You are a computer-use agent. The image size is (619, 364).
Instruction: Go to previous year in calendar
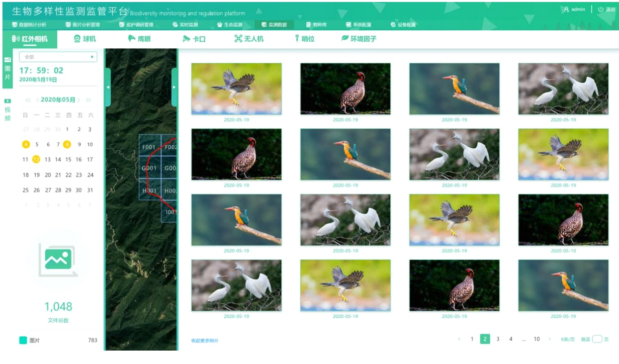(x=28, y=100)
